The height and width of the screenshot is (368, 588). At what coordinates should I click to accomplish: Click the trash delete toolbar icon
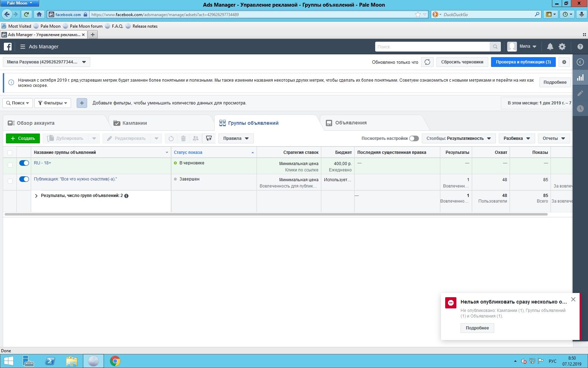coord(183,138)
